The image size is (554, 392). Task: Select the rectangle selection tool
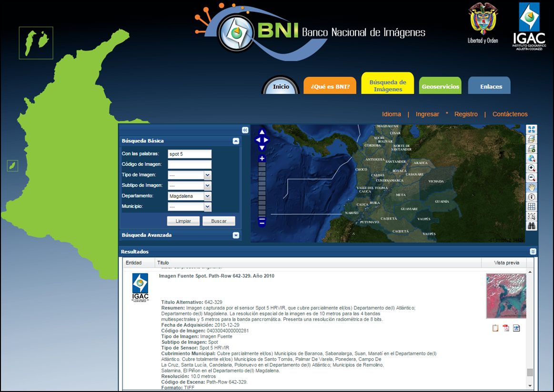point(532,216)
